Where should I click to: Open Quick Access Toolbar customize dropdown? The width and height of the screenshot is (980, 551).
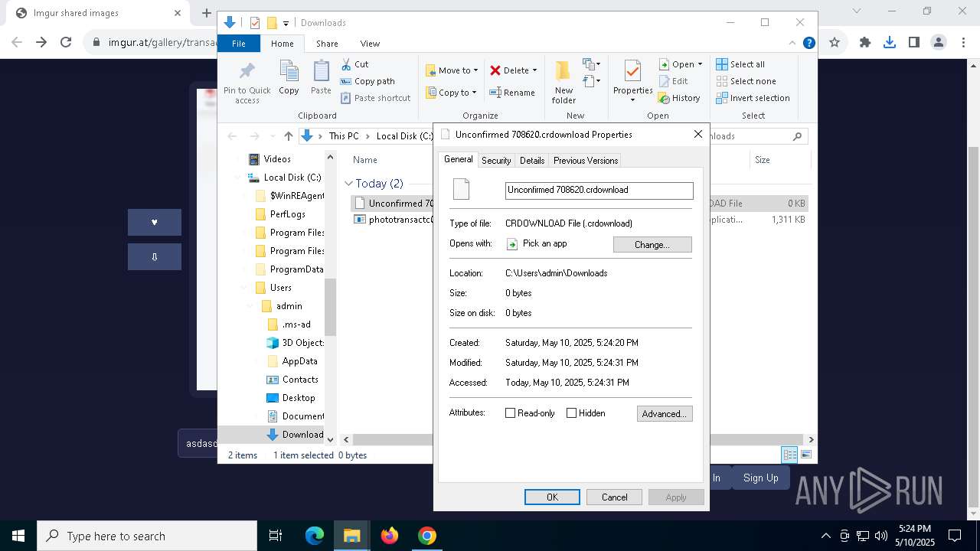pyautogui.click(x=286, y=24)
